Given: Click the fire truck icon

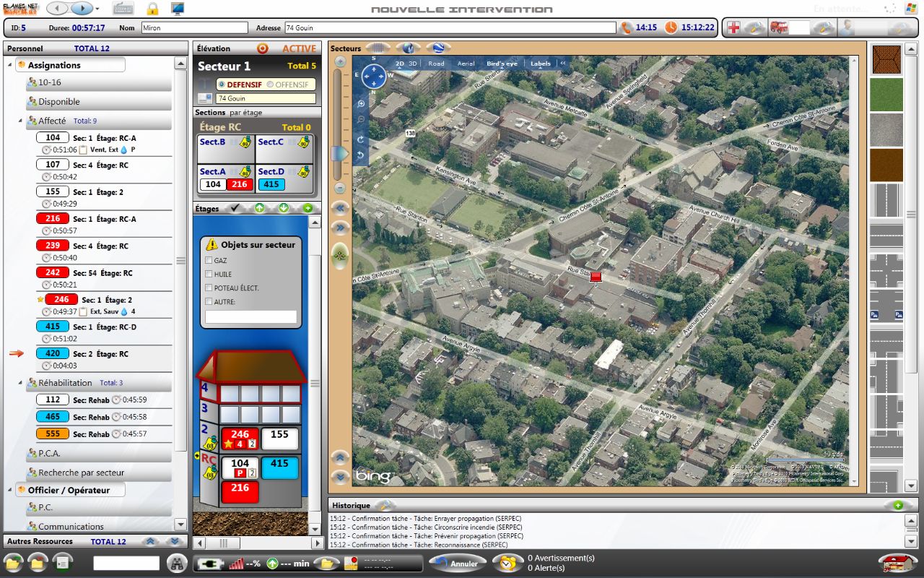Looking at the screenshot, I should click(x=778, y=27).
